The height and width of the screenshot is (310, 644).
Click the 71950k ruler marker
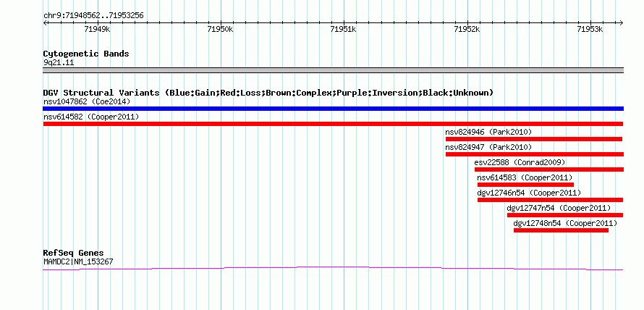(x=221, y=29)
